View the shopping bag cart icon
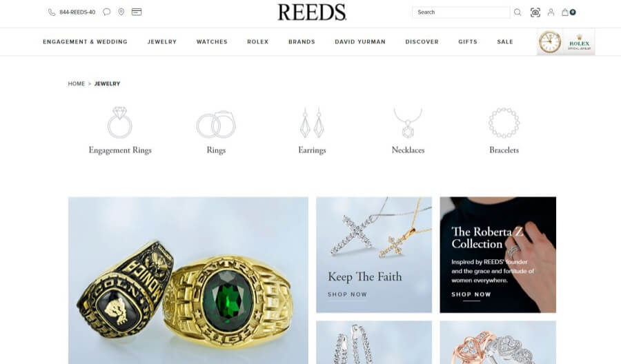This screenshot has width=621, height=364. click(569, 12)
